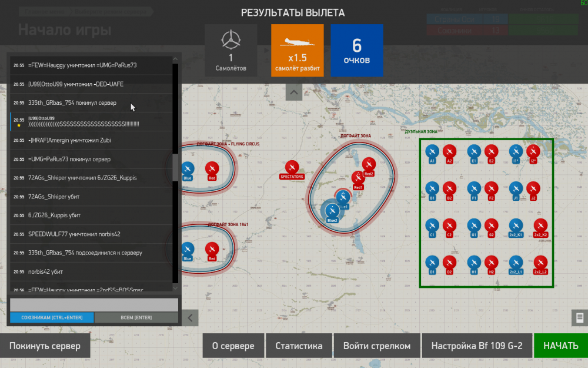Switch chat to СОЮЗНИКАМ mode
Viewport: 588px width, 368px height.
pyautogui.click(x=51, y=317)
